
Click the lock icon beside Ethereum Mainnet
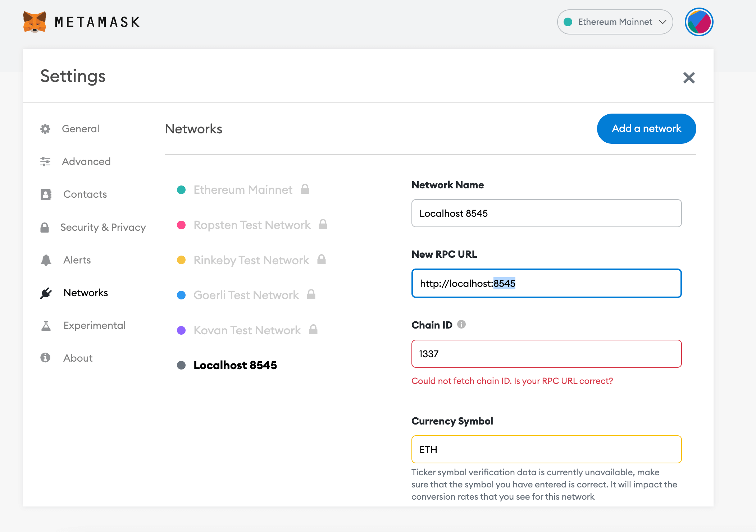coord(305,189)
